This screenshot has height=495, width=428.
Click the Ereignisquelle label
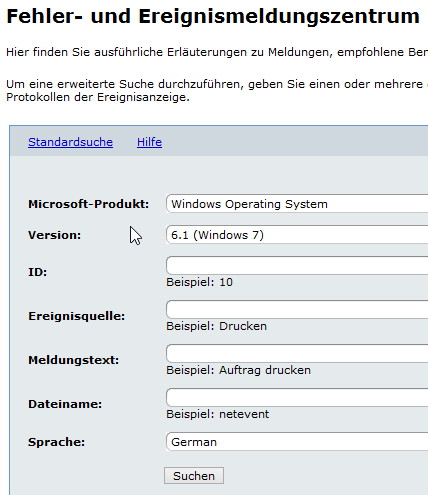click(76, 316)
